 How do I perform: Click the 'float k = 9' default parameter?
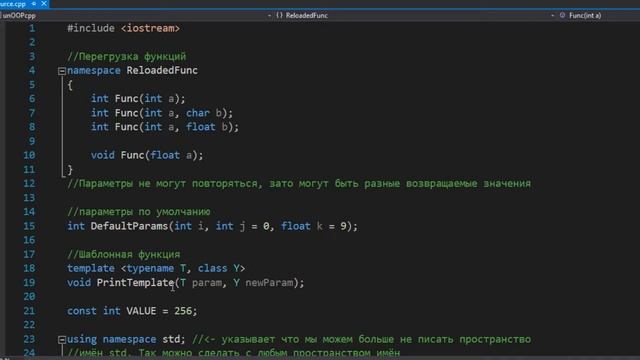point(313,226)
